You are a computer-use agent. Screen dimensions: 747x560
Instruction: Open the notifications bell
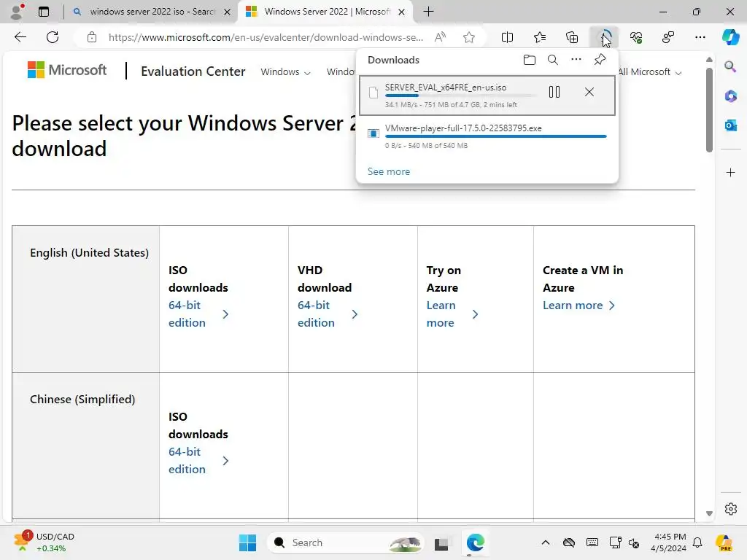[x=697, y=542]
